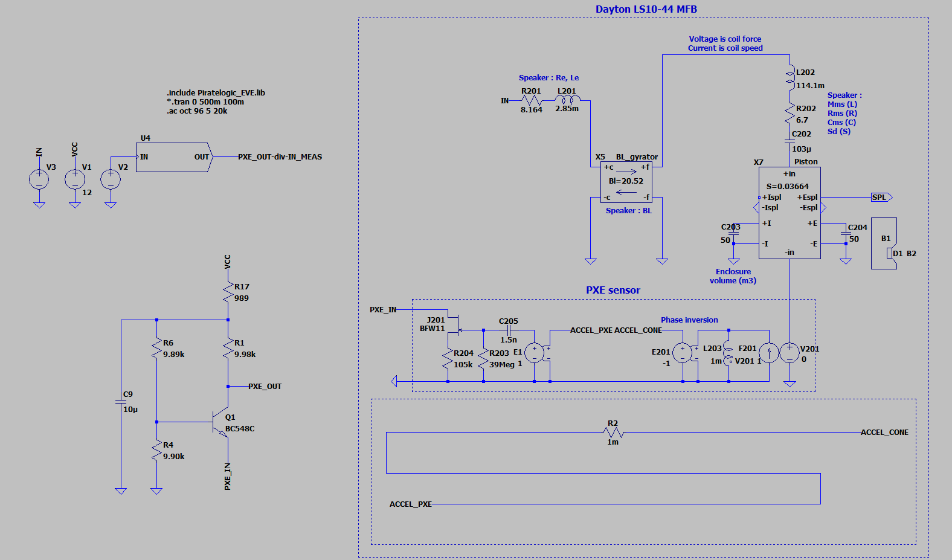Viewport: 952px width, 560px height.
Task: Click the ground symbol below V3
Action: click(39, 205)
